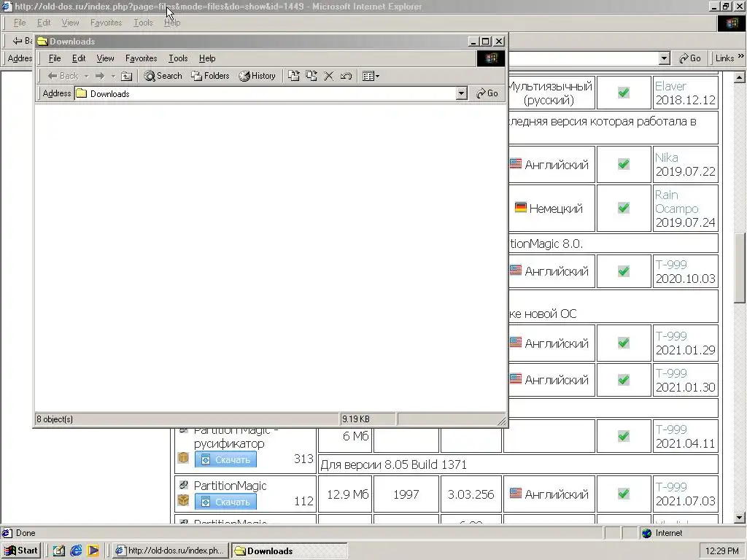Click green checkmark in 2021.07.03 row
The image size is (747, 560).
coord(624,494)
